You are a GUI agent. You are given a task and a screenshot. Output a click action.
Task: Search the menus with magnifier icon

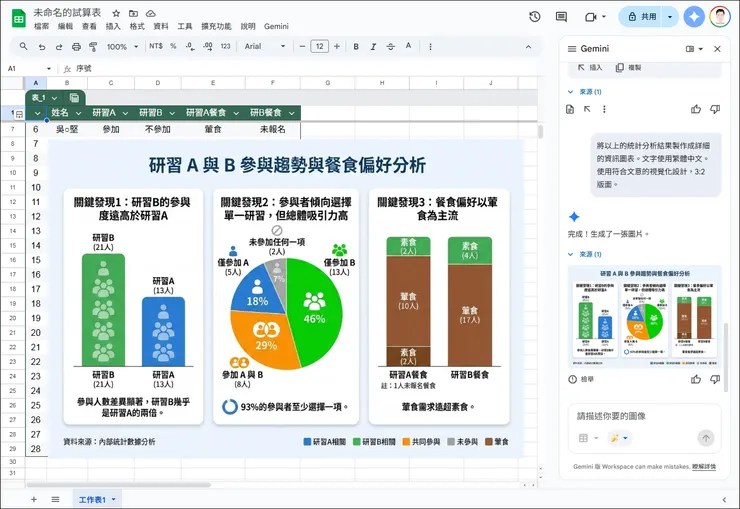[23, 46]
